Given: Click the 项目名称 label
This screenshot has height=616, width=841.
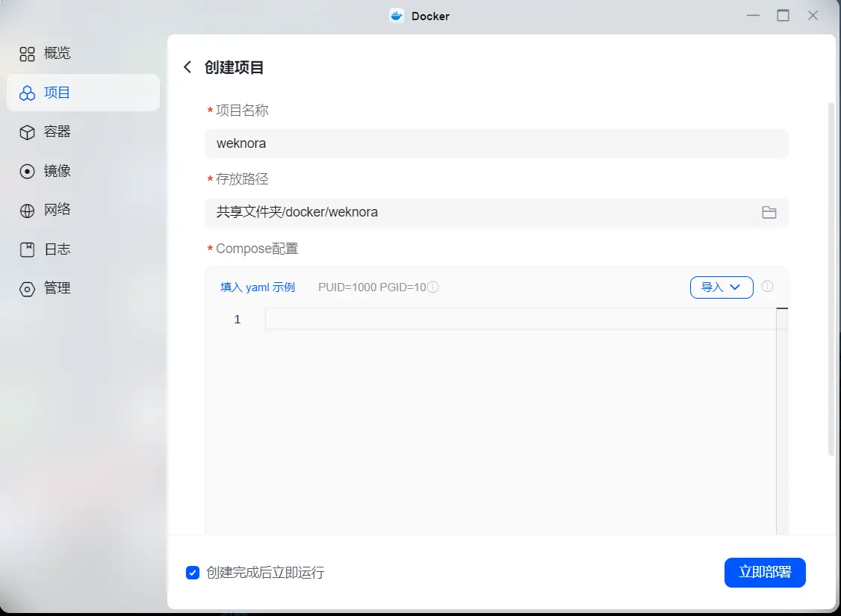Looking at the screenshot, I should click(x=242, y=111).
